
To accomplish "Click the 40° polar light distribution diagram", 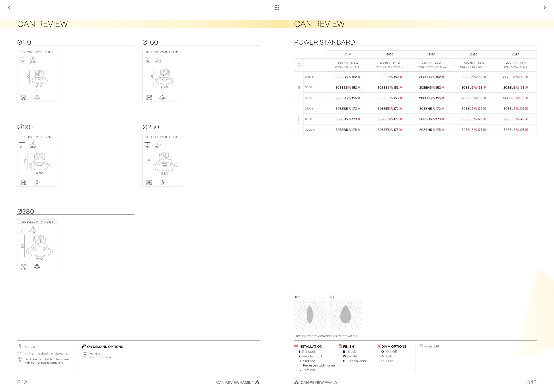I will pyautogui.click(x=310, y=315).
